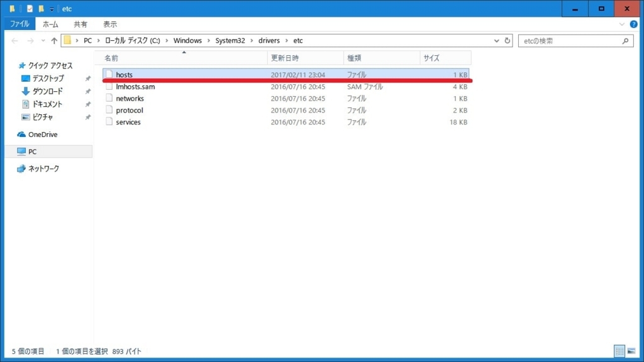Click the Help button in top right corner
The height and width of the screenshot is (362, 644).
tap(633, 24)
